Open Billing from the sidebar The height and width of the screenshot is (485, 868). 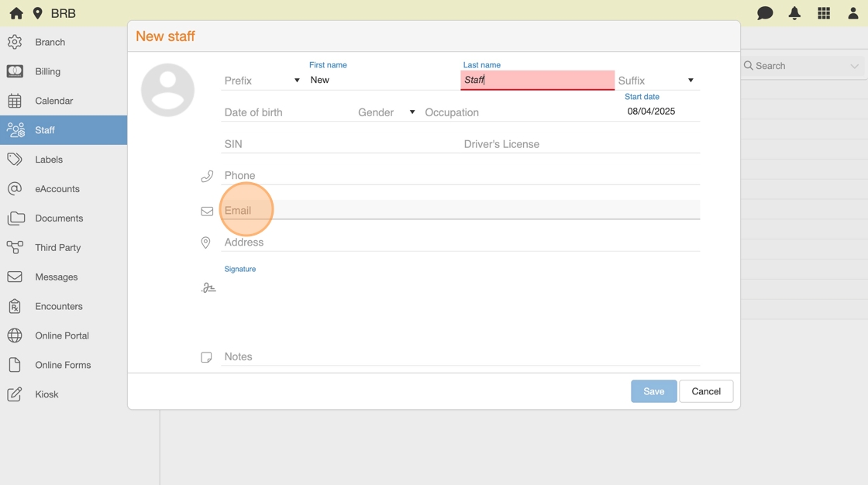(47, 71)
